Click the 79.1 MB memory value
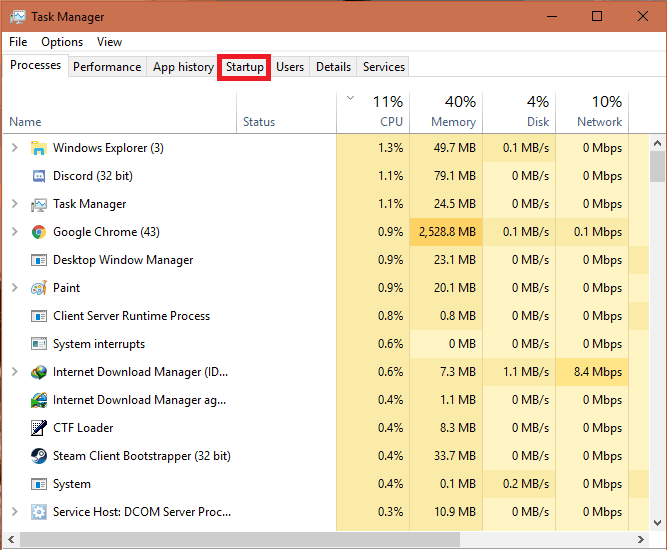This screenshot has height=550, width=667. pos(455,176)
